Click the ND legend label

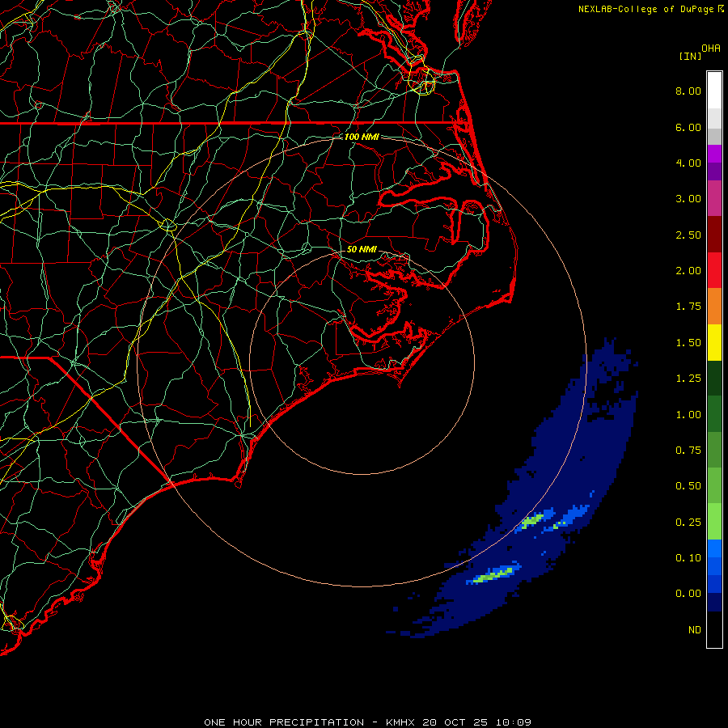click(x=695, y=630)
